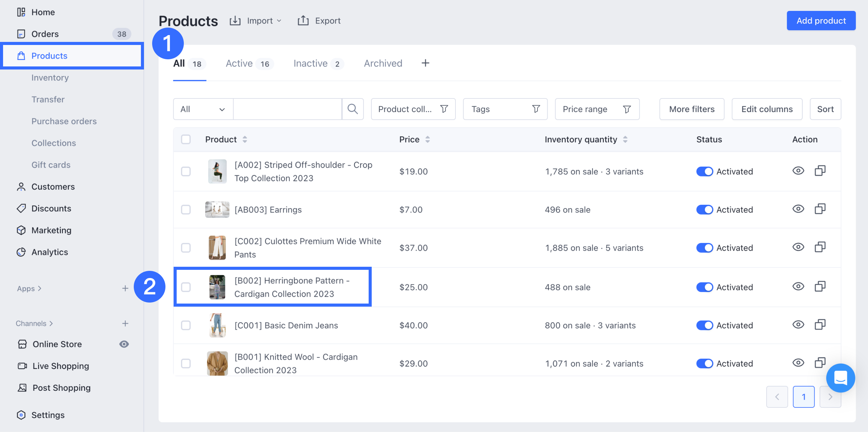Open the live chat bubble

840,378
